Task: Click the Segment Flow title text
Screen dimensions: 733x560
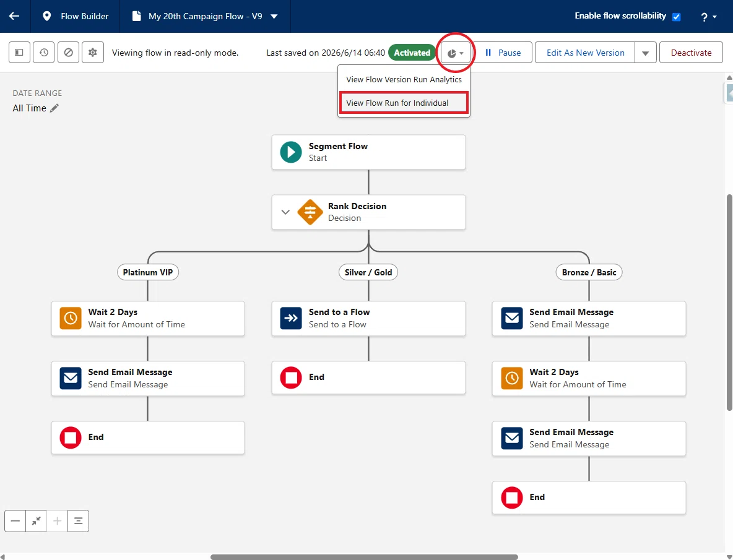Action: [x=338, y=146]
